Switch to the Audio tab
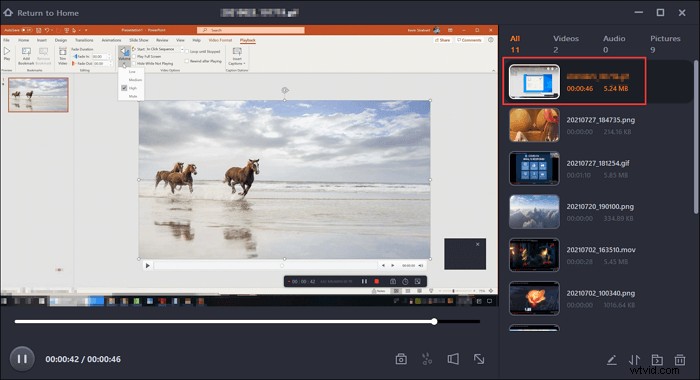700x380 pixels. 614,44
